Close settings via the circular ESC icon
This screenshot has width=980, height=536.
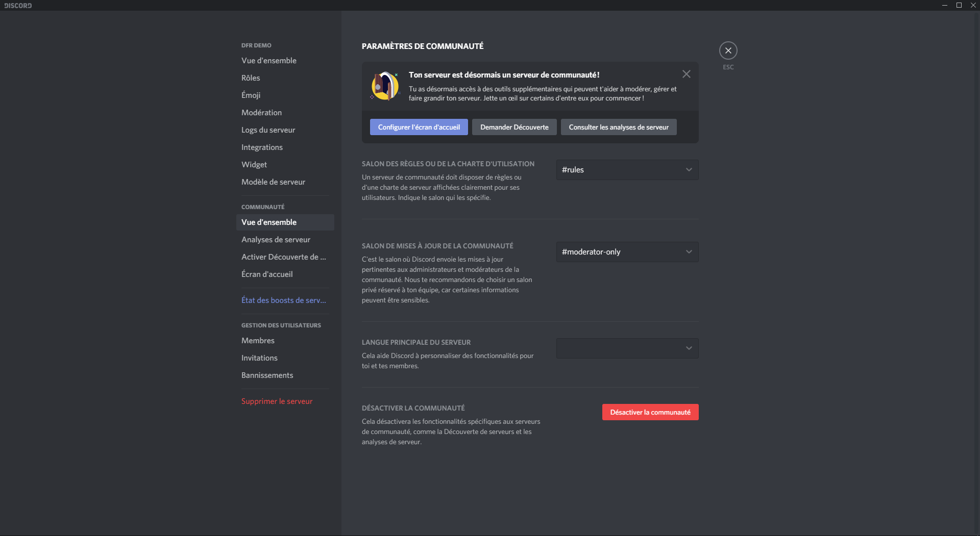[728, 50]
